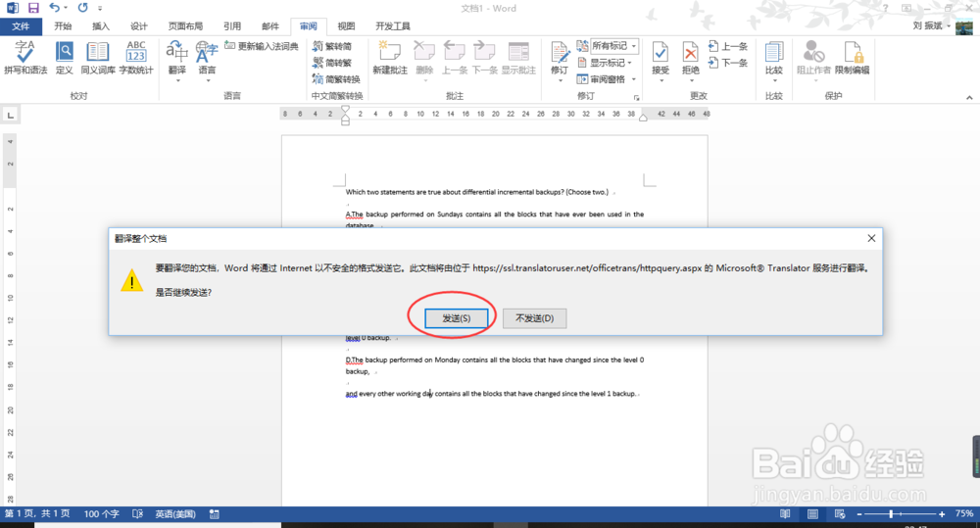This screenshot has height=528, width=980.
Task: Expand the 审阅窗格 dropdown arrow
Action: (634, 79)
